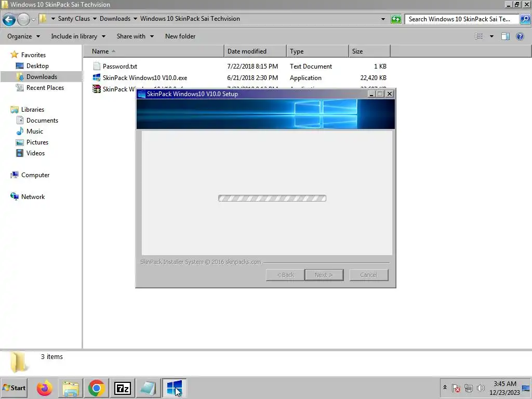Open the notepad taskbar icon

(x=148, y=388)
